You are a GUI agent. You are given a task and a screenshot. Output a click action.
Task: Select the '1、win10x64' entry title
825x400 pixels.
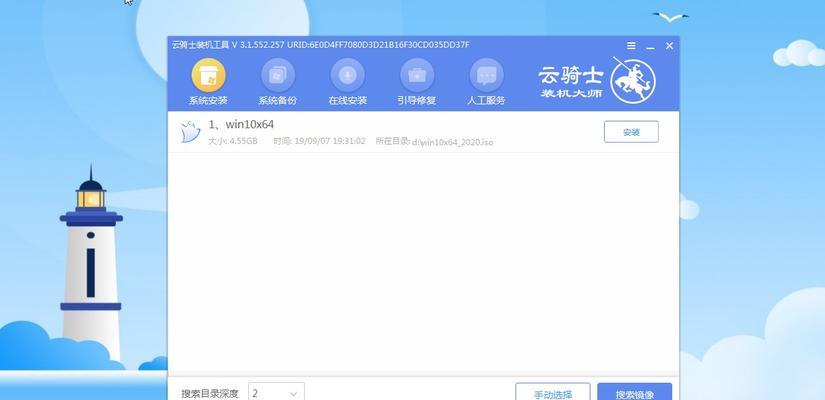pos(241,125)
